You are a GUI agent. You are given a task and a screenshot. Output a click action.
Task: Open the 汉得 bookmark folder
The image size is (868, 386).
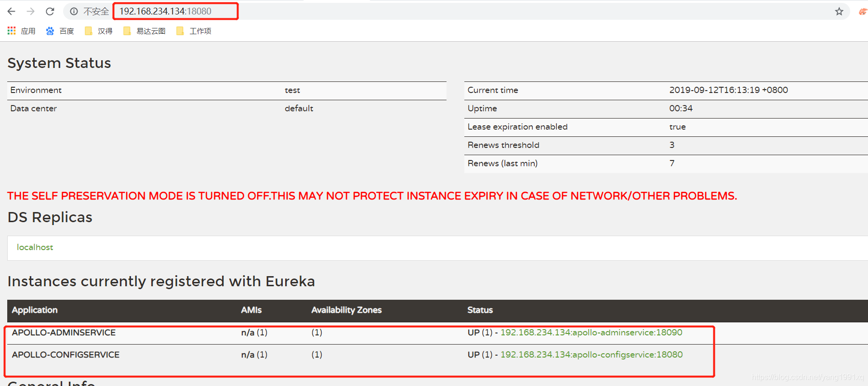click(x=99, y=31)
